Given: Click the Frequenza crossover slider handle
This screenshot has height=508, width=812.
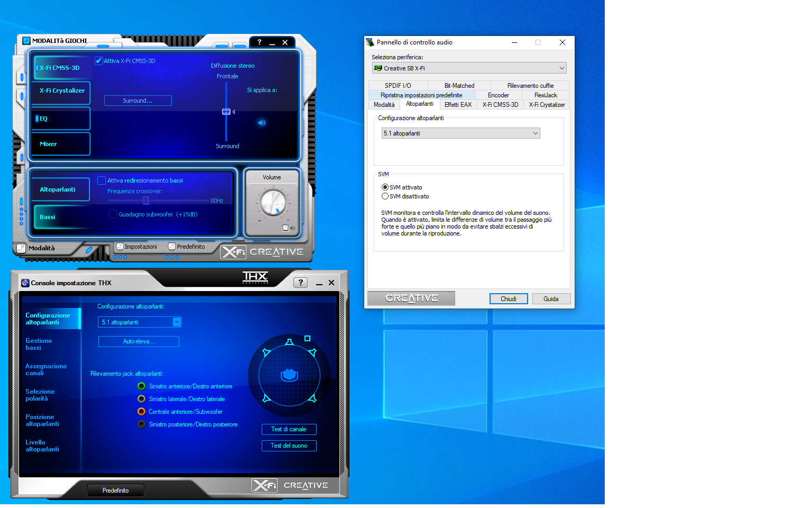Looking at the screenshot, I should (146, 201).
